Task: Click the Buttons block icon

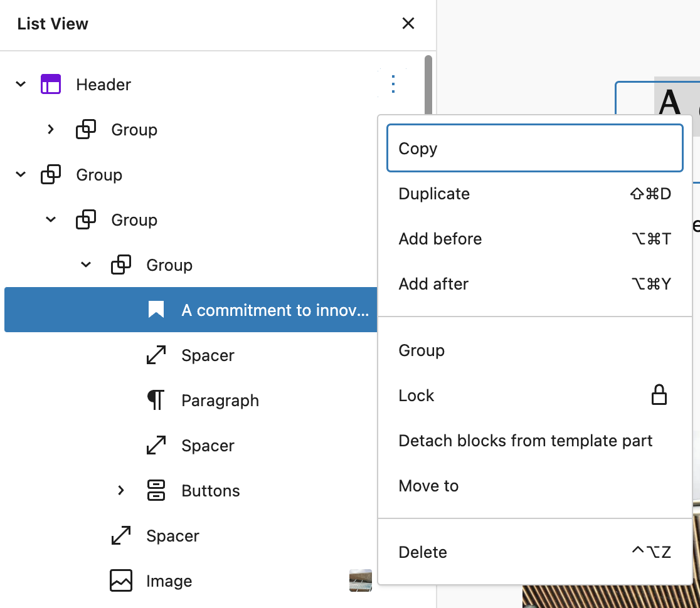Action: click(x=155, y=490)
